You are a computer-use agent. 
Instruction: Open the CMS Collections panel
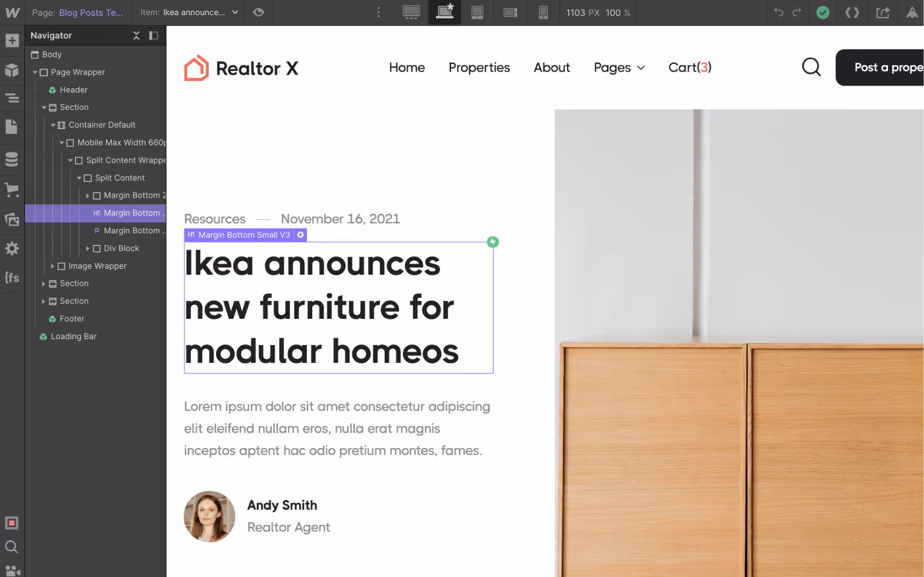click(x=12, y=159)
